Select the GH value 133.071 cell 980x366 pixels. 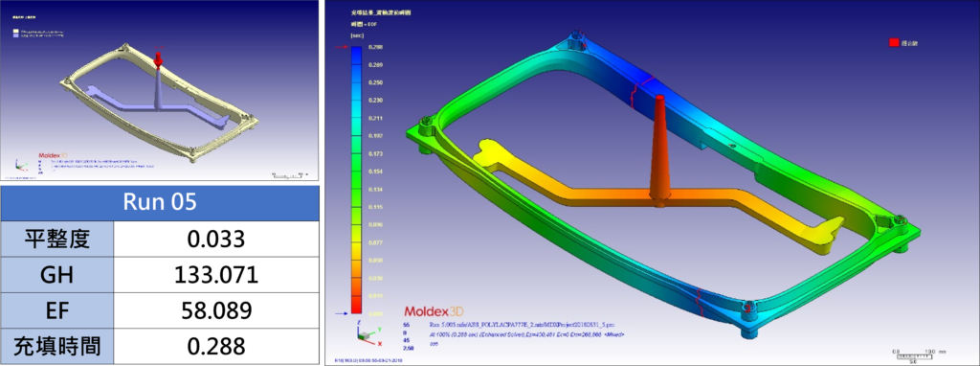[216, 274]
